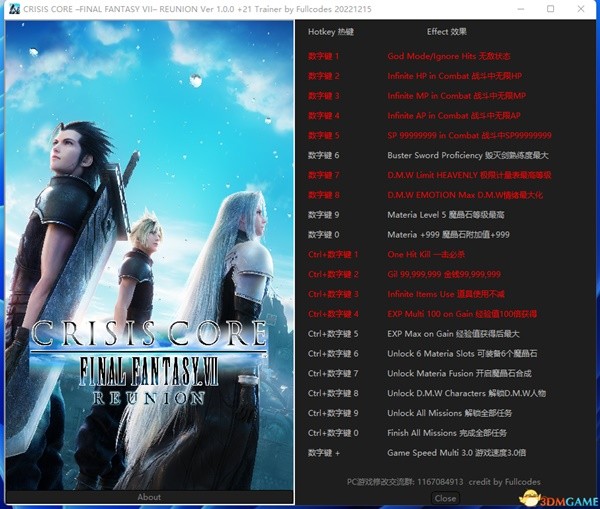Select Infinite Items Use effect

[446, 294]
